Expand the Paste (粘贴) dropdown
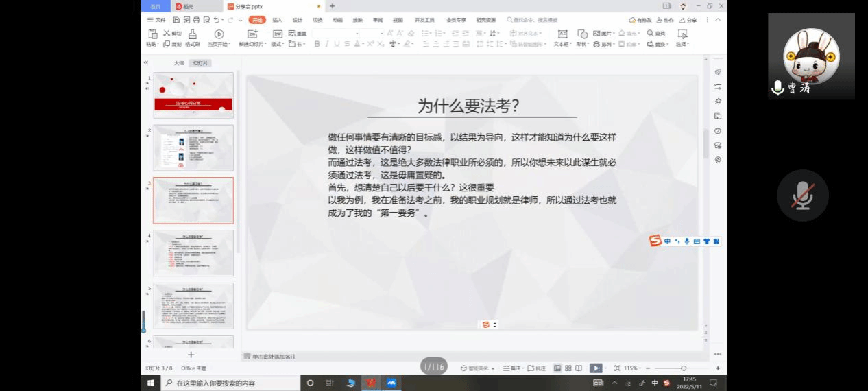The image size is (868, 391). point(152,45)
